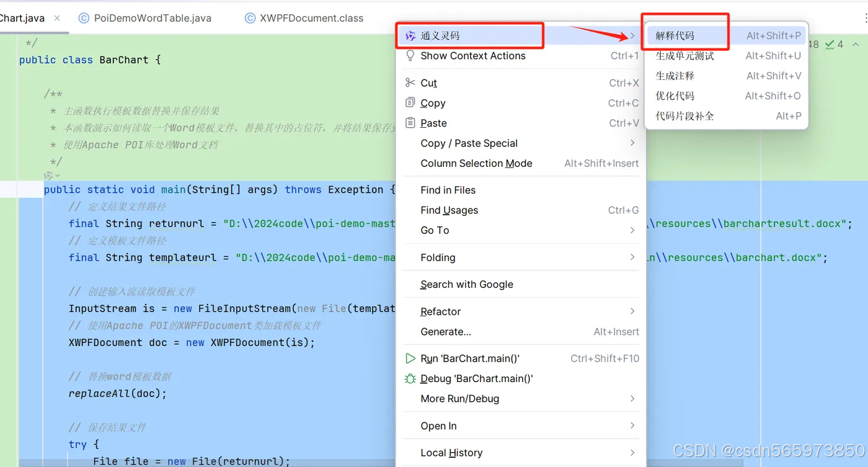This screenshot has width=868, height=467.
Task: Select 解释代码 in the submenu
Action: click(x=727, y=35)
